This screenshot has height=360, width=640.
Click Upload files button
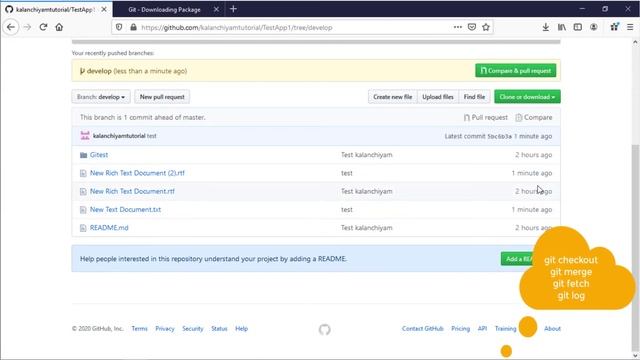[x=438, y=97]
